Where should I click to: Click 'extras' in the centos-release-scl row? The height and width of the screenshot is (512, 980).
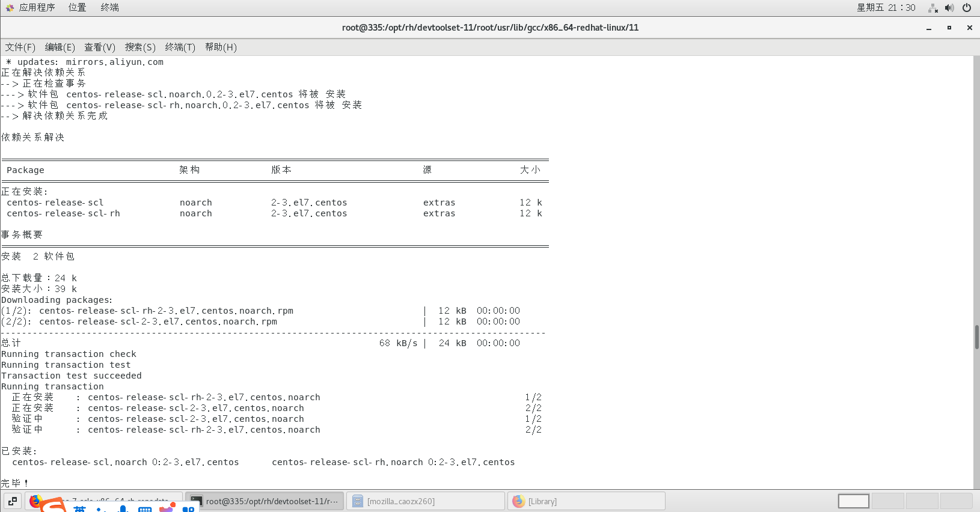tap(439, 203)
